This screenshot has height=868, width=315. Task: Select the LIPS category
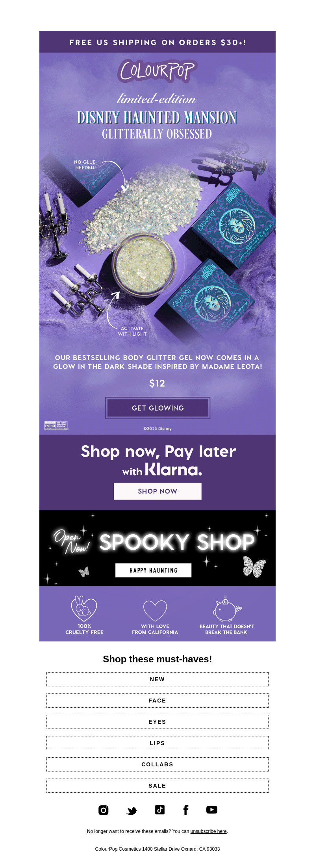(157, 743)
